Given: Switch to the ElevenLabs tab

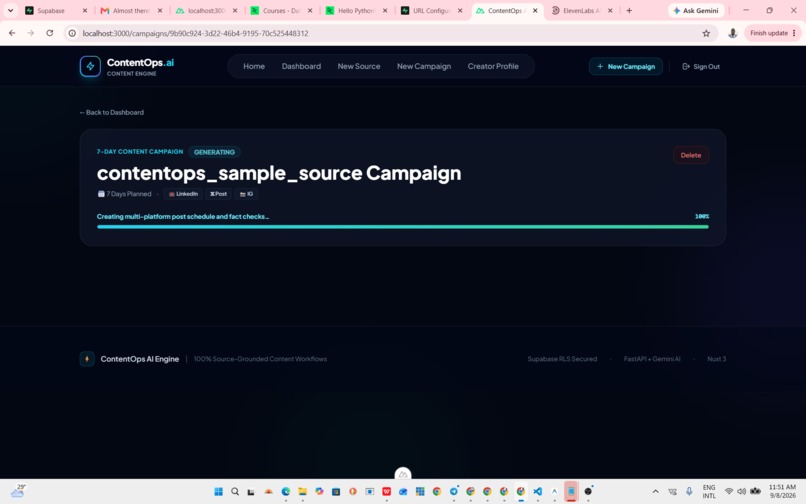Looking at the screenshot, I should [581, 10].
